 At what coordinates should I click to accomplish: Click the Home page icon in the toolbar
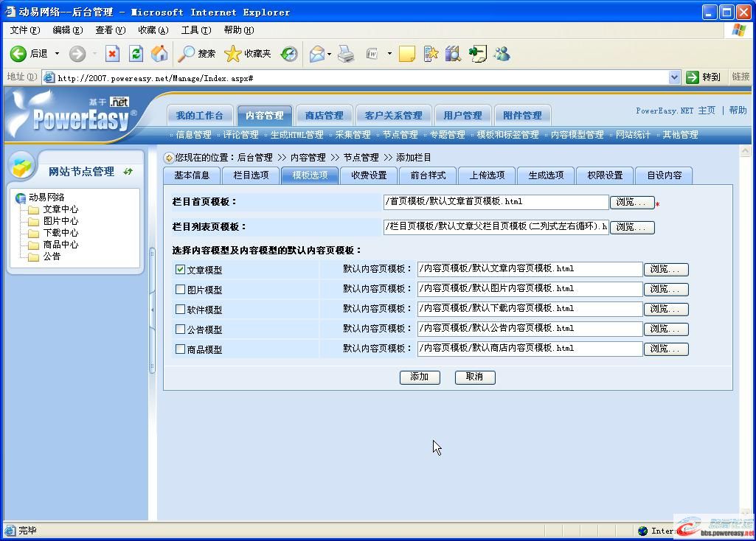(x=159, y=53)
